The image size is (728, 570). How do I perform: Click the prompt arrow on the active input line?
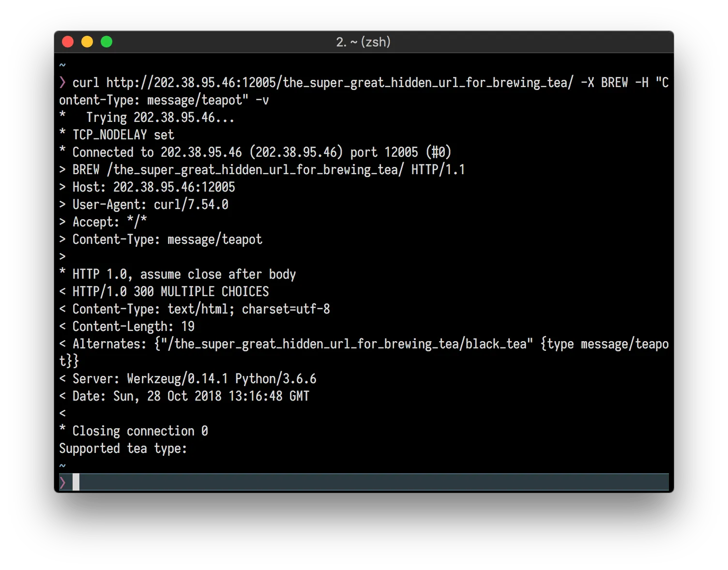point(62,482)
